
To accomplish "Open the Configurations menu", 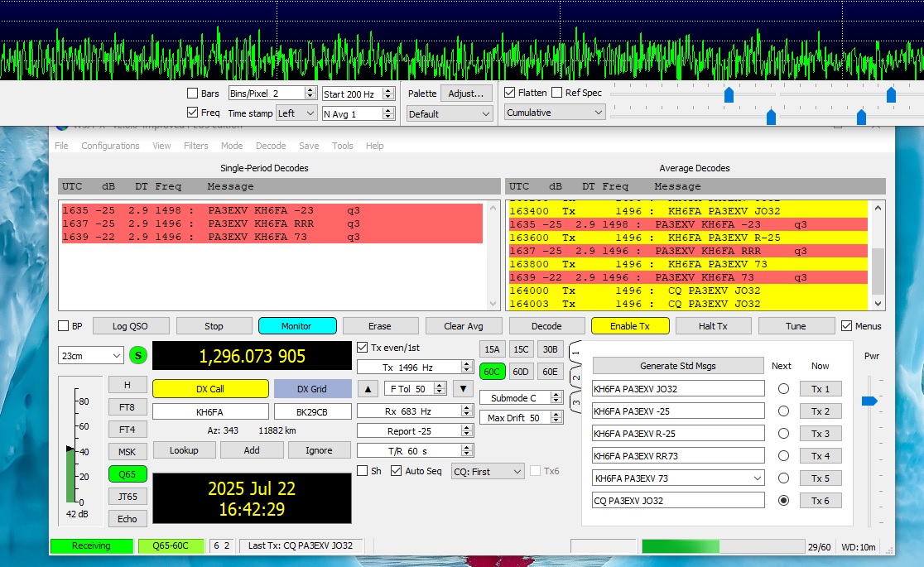I will [x=110, y=146].
